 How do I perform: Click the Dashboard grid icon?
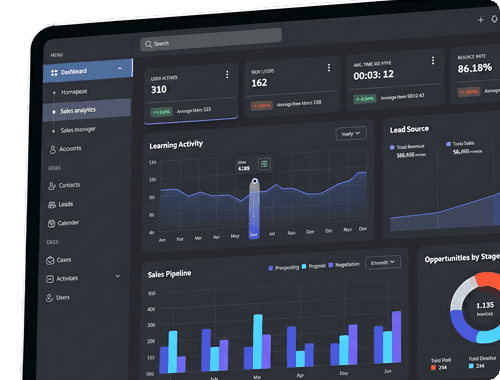[x=54, y=73]
